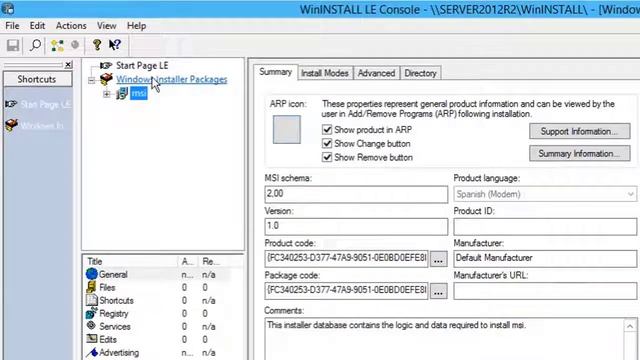The height and width of the screenshot is (360, 640).
Task: Click the Start Page LE tree icon
Action: [106, 65]
